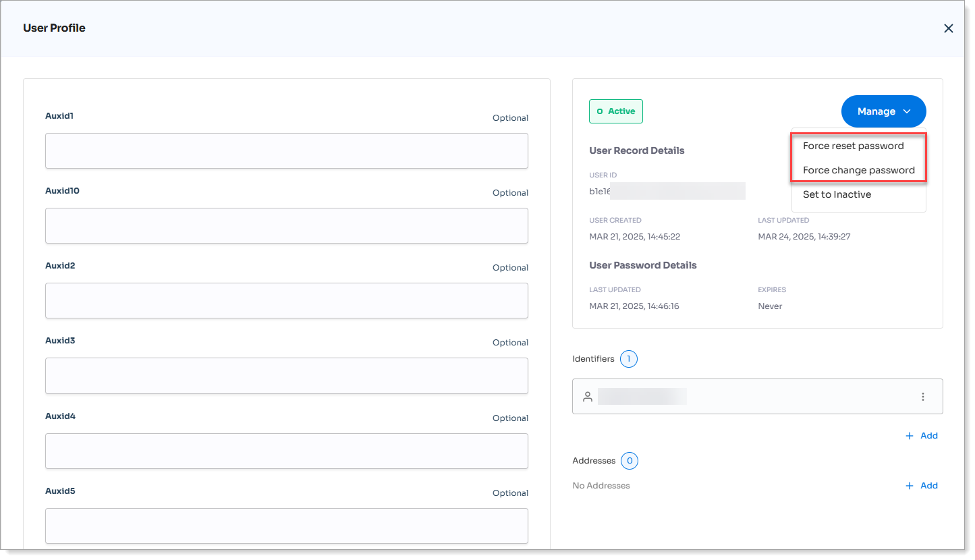Focus the Auxid10 text field
The width and height of the screenshot is (975, 560).
(286, 225)
